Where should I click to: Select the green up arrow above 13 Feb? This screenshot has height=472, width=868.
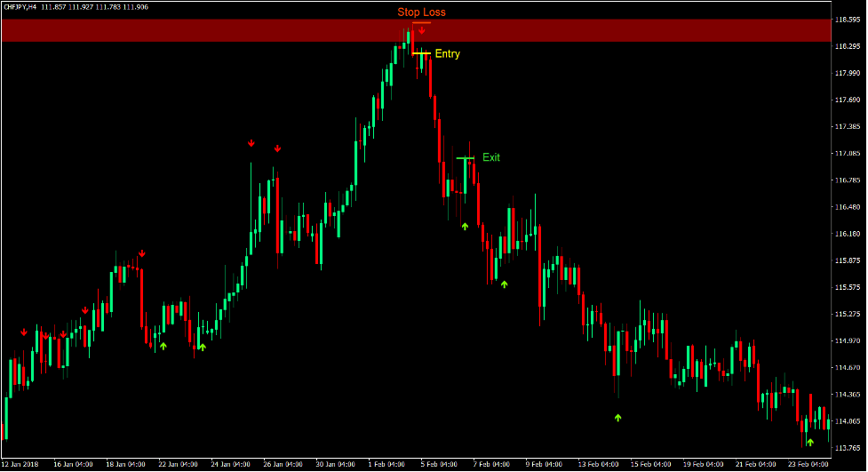617,417
